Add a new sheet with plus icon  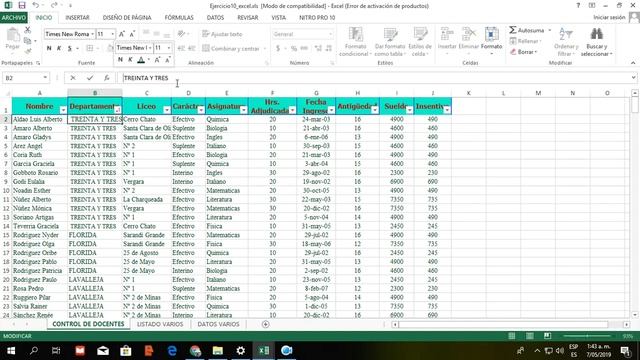pos(265,324)
